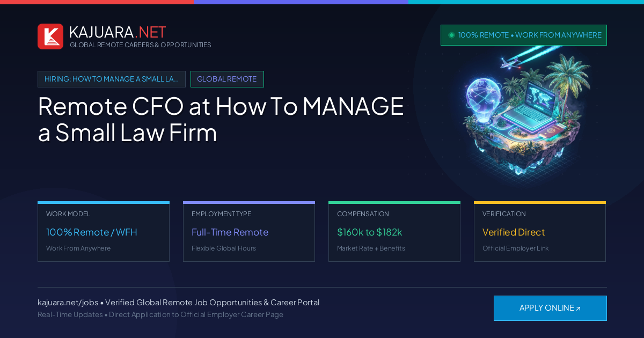Select the HIRING: HOW TO MANAGE A SMALL LA.. tag
The image size is (644, 338).
point(112,79)
